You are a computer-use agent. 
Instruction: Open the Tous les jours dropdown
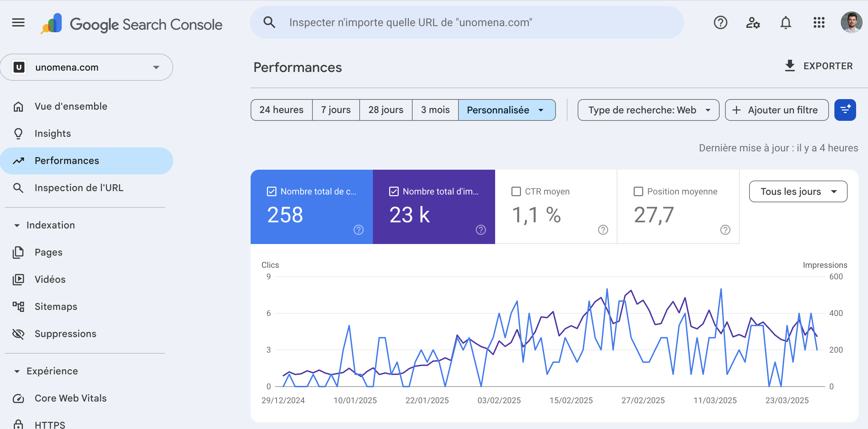tap(798, 191)
